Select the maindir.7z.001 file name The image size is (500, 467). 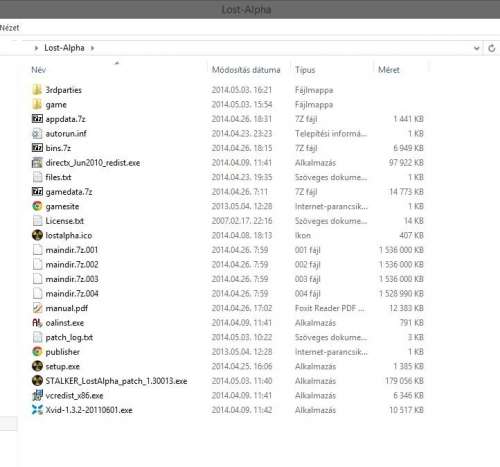pos(72,250)
